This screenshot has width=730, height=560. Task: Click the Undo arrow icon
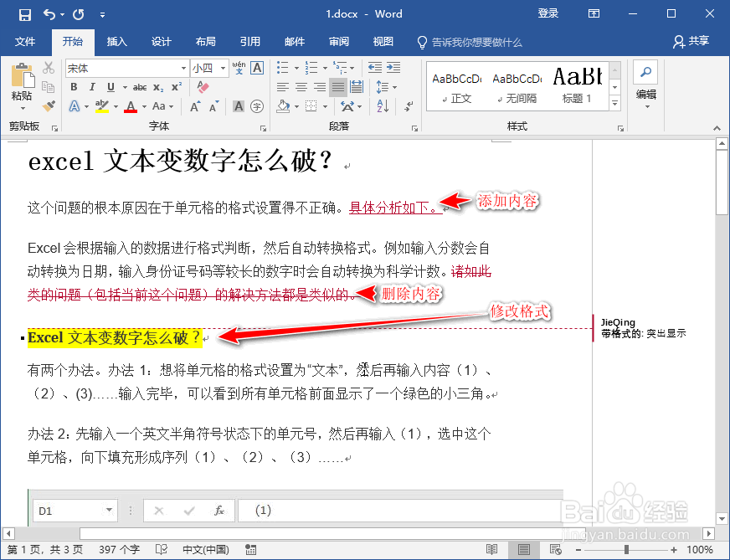(x=49, y=14)
